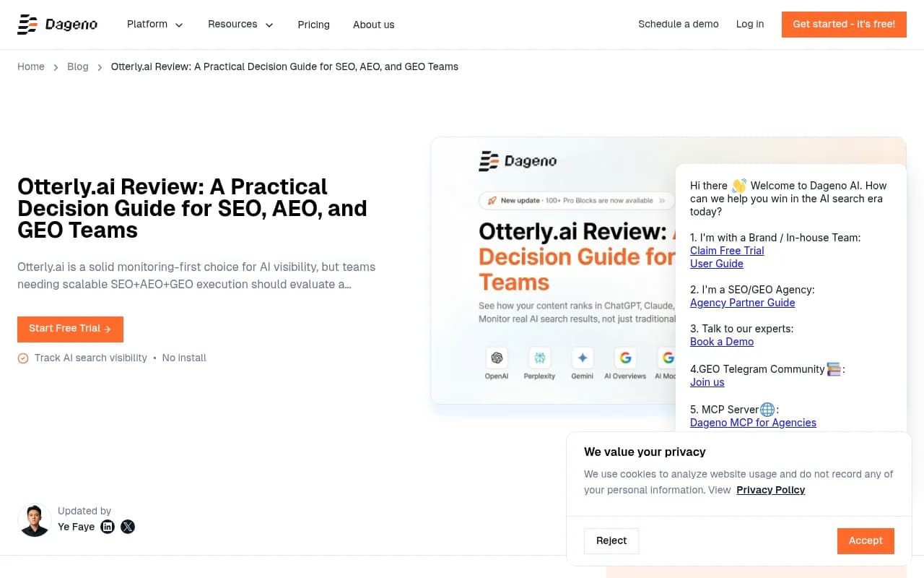
Task: Click Book a Demo chat link
Action: (722, 342)
